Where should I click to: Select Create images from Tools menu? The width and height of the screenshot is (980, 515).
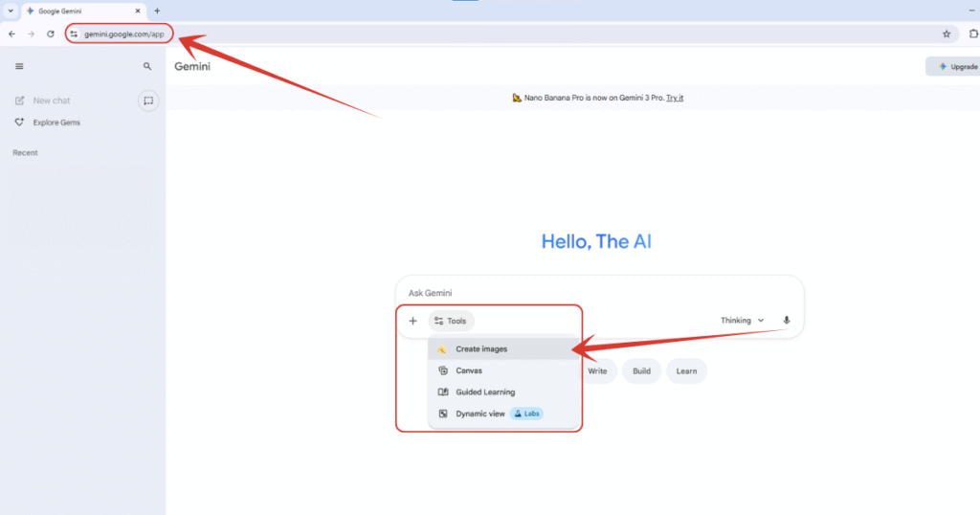tap(481, 349)
